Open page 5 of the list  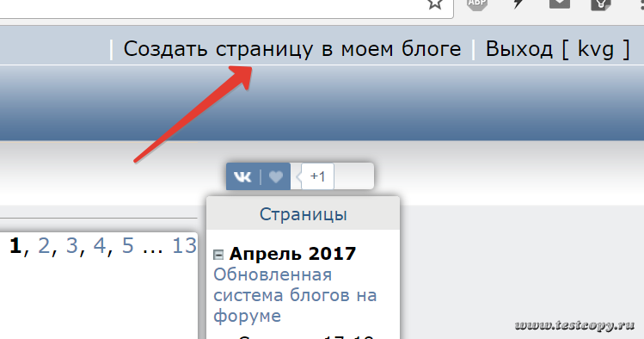[x=128, y=246]
